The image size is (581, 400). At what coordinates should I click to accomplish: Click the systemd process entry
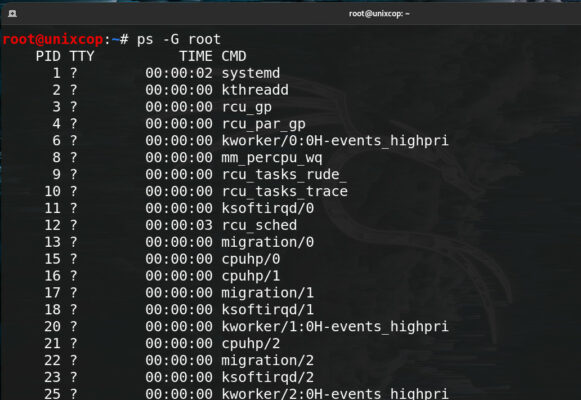point(251,73)
